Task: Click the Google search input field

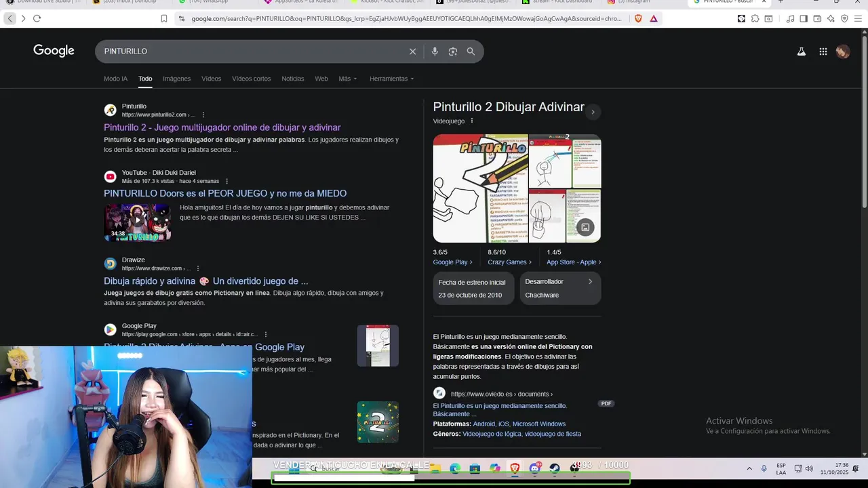Action: pos(253,52)
